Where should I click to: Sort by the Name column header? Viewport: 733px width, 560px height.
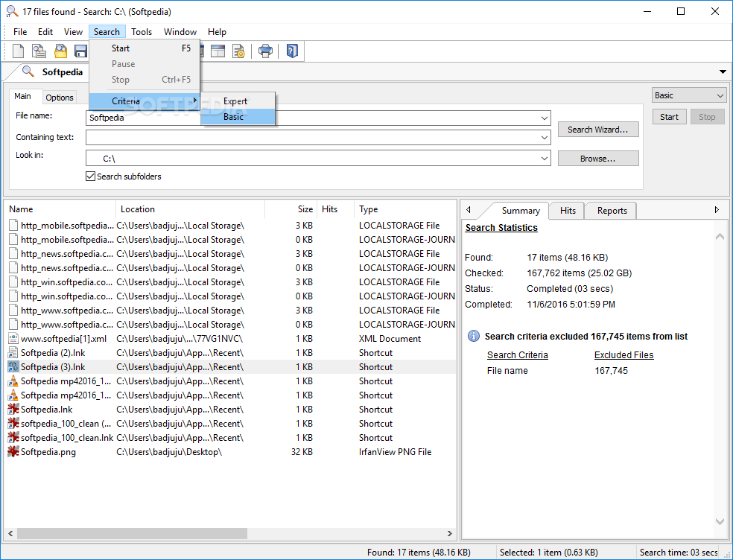click(x=61, y=209)
